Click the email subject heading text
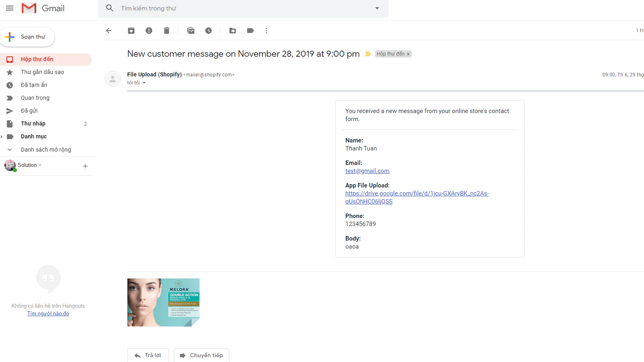The width and height of the screenshot is (644, 362). [244, 54]
